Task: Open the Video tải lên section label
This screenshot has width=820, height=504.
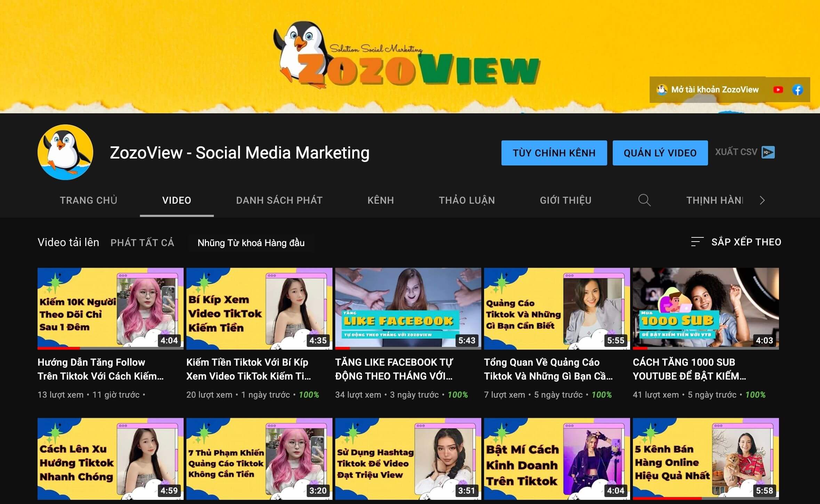Action: [x=68, y=242]
